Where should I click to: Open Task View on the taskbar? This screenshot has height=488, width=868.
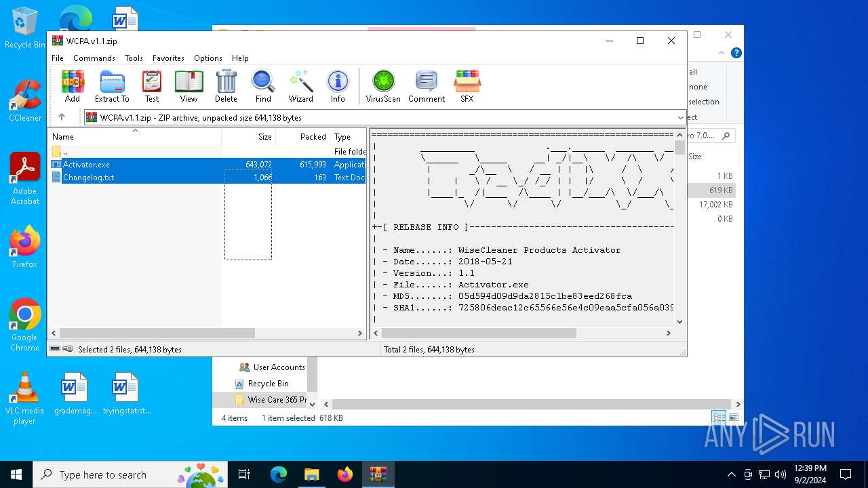click(x=244, y=474)
